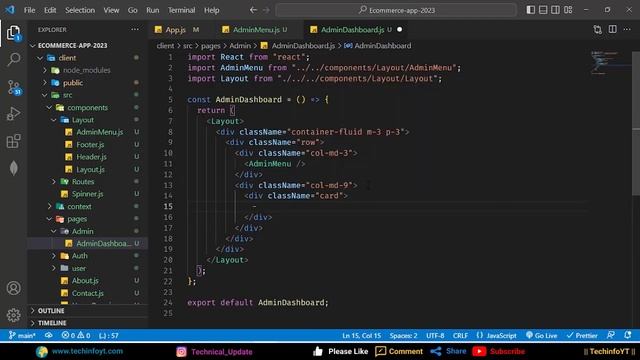This screenshot has width=640, height=360.
Task: Go back with the navigation arrow
Action: pos(253,10)
